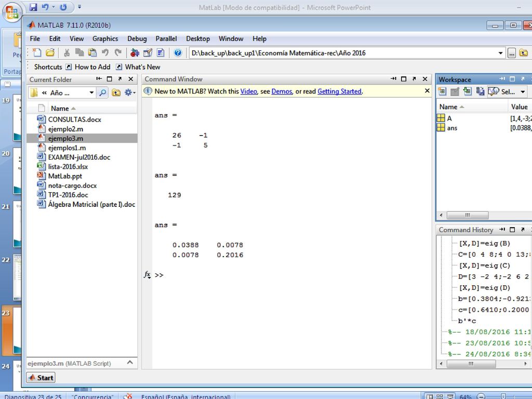Click PowerPoint's Save icon in quick access toolbar
Viewport: 532px width, 399px height.
[x=33, y=7]
